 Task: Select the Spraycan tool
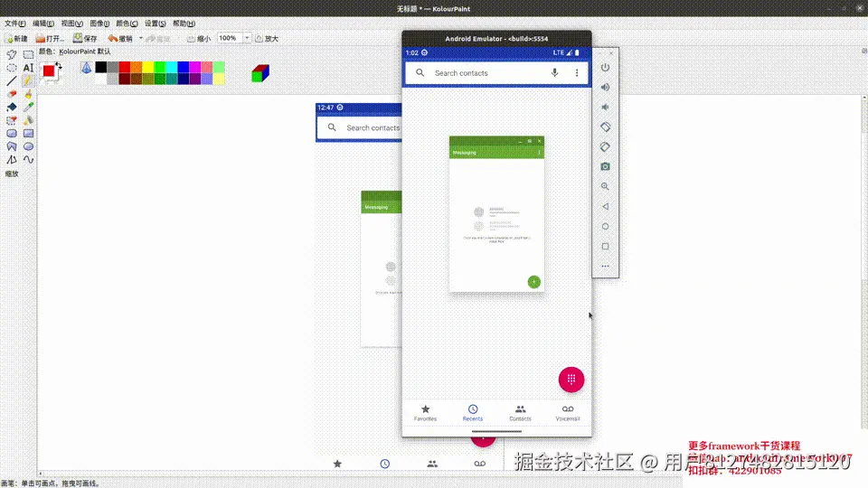pyautogui.click(x=28, y=120)
